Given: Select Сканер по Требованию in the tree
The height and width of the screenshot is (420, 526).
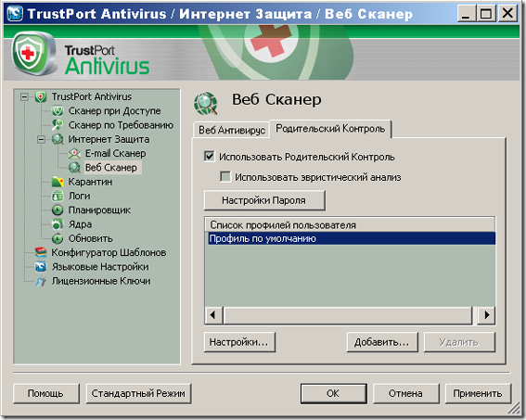Looking at the screenshot, I should coord(121,125).
